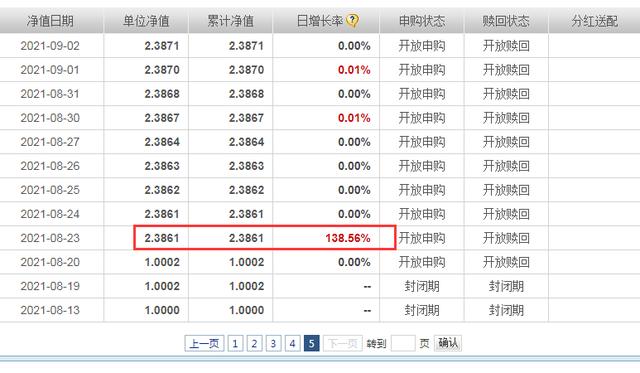Click unit value 2.3868 in 单位净值 column
This screenshot has height=373, width=640.
coord(162,94)
